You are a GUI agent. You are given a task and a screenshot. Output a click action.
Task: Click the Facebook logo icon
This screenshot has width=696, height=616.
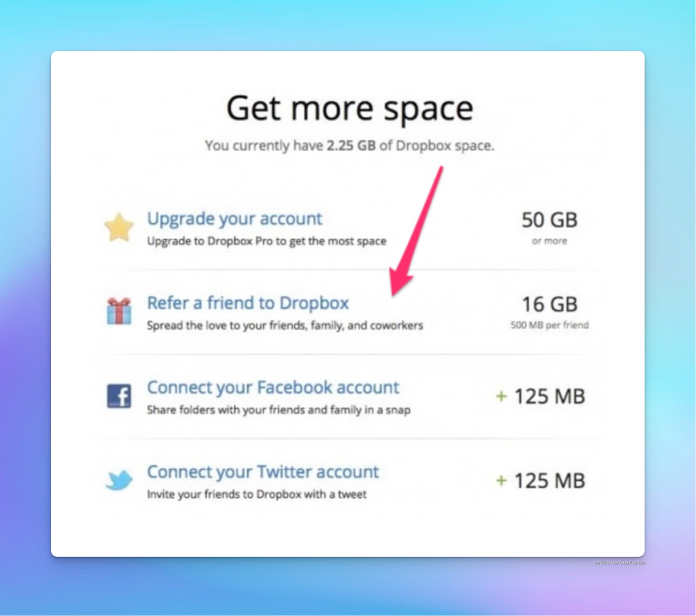pos(119,395)
